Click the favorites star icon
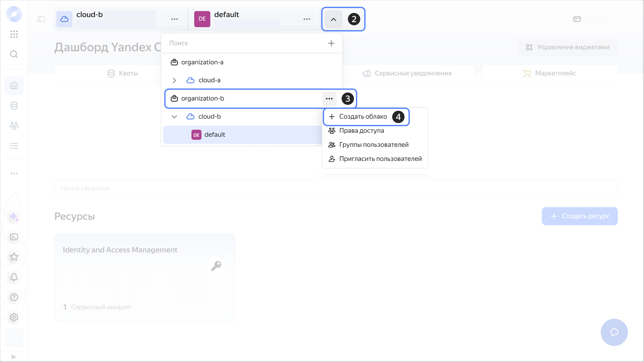 click(14, 257)
